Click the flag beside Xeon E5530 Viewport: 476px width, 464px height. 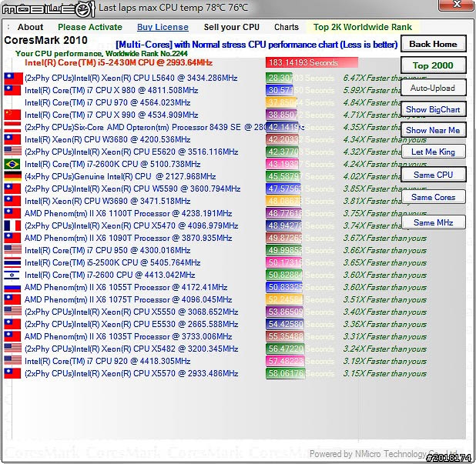(x=12, y=324)
